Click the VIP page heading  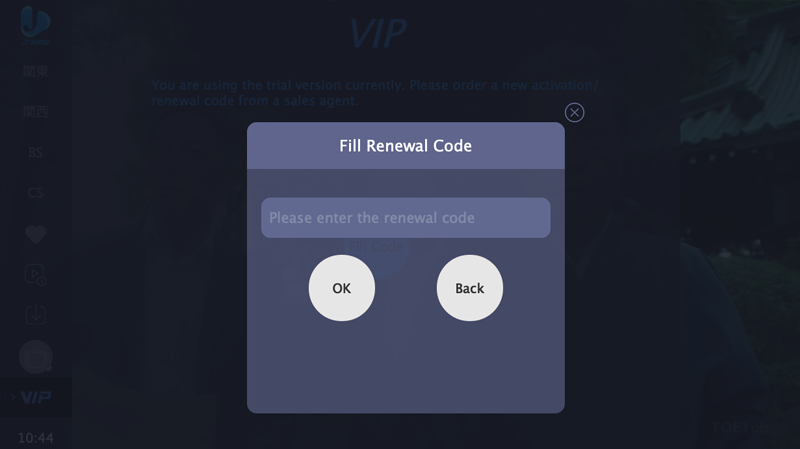(377, 34)
